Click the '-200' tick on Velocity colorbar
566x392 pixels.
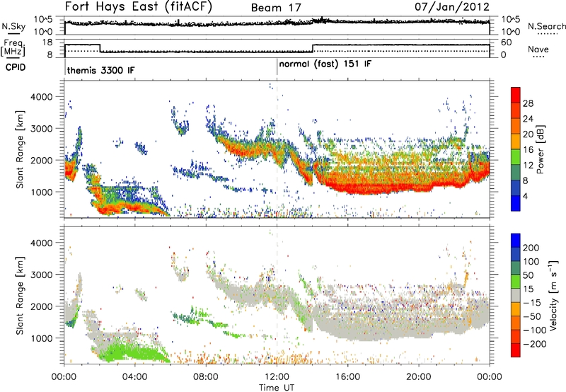534,344
